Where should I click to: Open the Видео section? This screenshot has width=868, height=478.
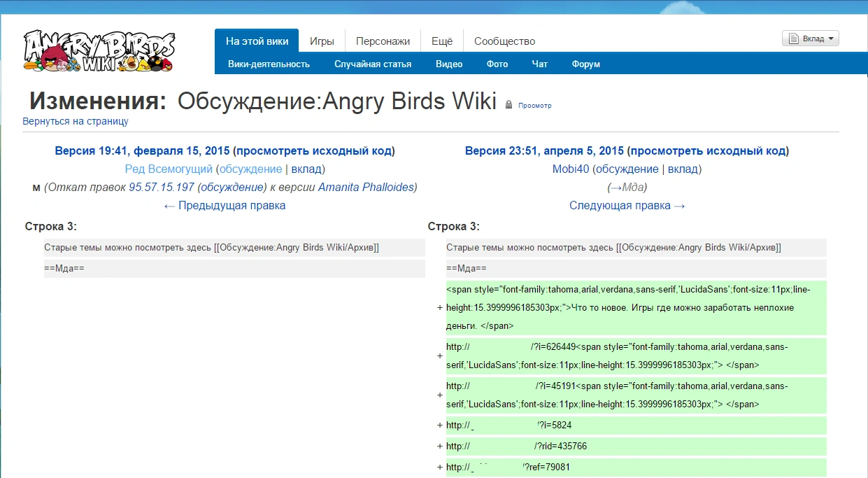449,64
